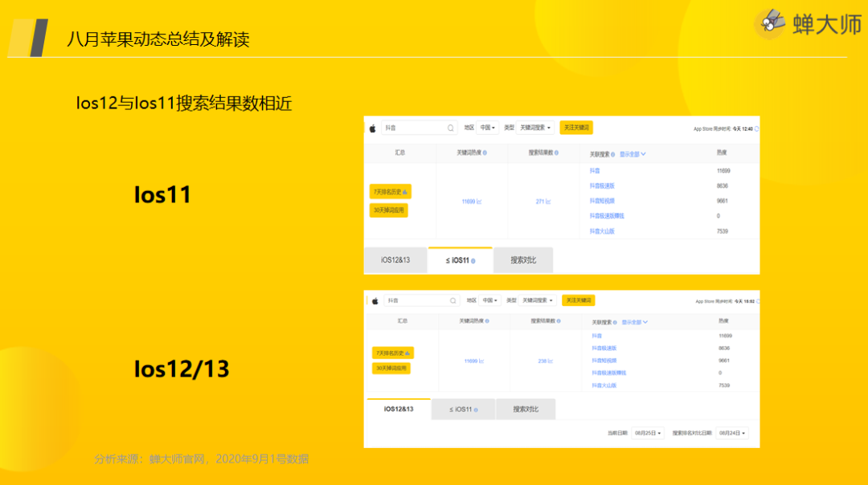Open the 抖音 related search in Ios11 screenshot
The image size is (868, 485).
[595, 171]
